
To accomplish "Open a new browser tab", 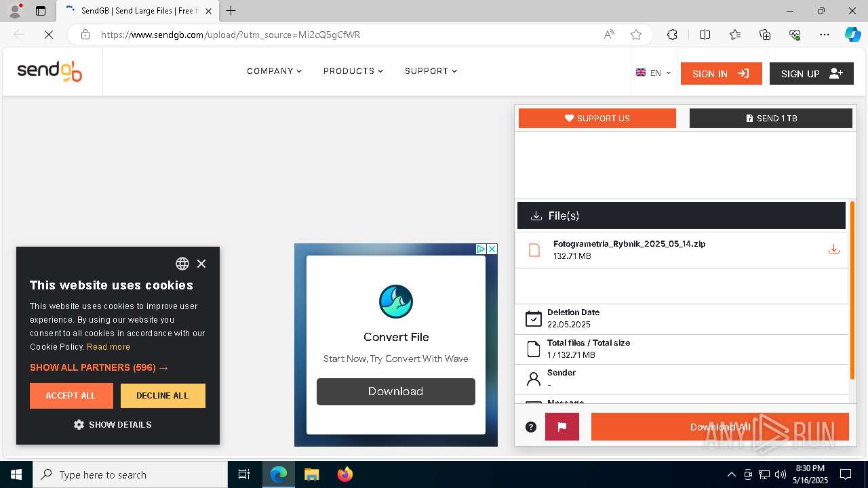I will 231,11.
